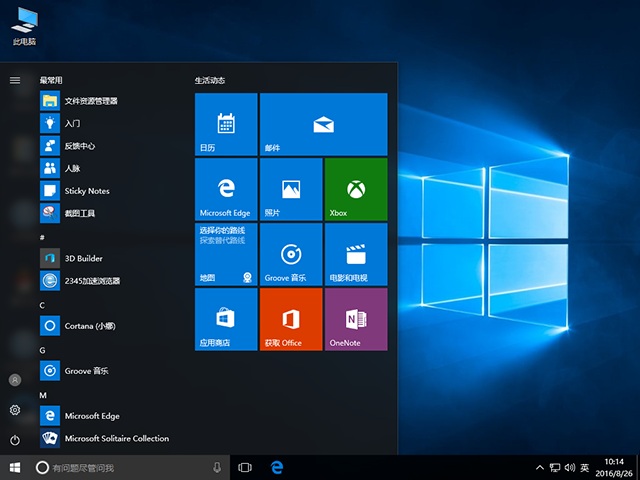
Task: Open the 日历 calendar tile
Action: [225, 124]
